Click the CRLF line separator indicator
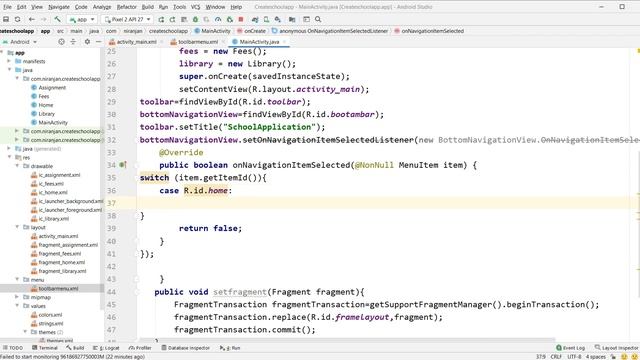Image resolution: width=640 pixels, height=360 pixels. click(556, 357)
